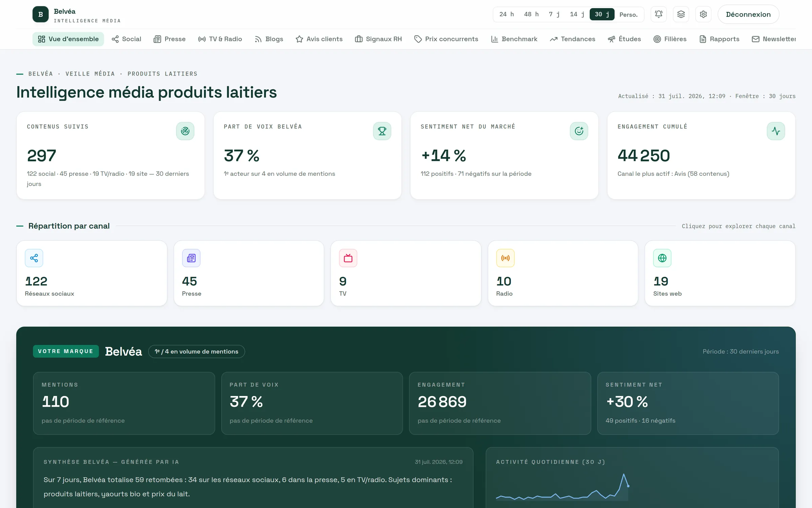Click the Part de voix Belvéa 37 % value
812x508 pixels.
pos(242,156)
